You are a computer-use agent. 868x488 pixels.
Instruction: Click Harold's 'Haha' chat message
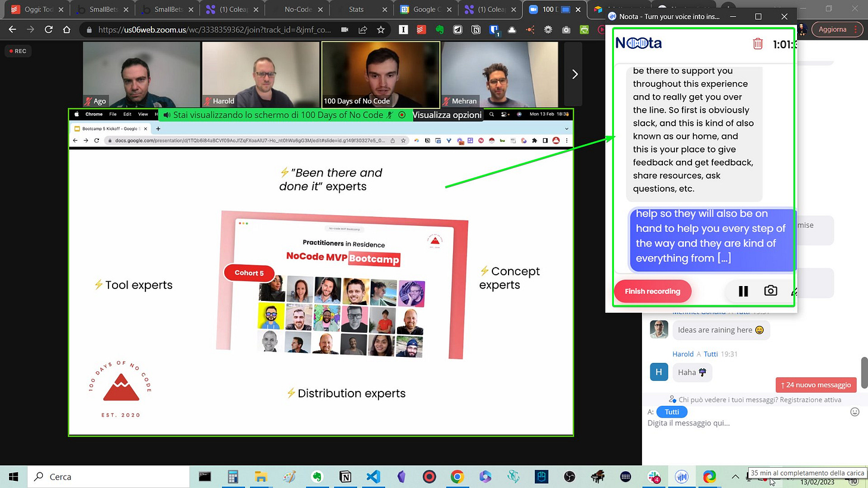[x=692, y=372]
